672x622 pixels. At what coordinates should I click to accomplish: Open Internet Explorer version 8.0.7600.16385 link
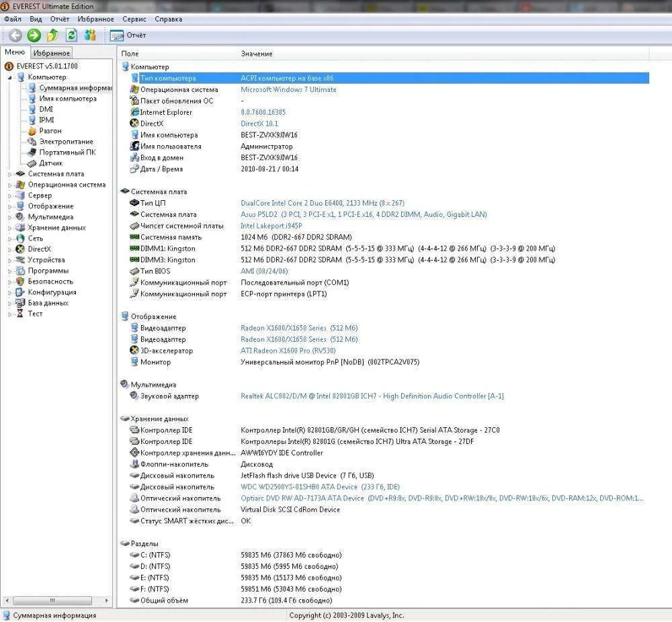click(x=263, y=112)
